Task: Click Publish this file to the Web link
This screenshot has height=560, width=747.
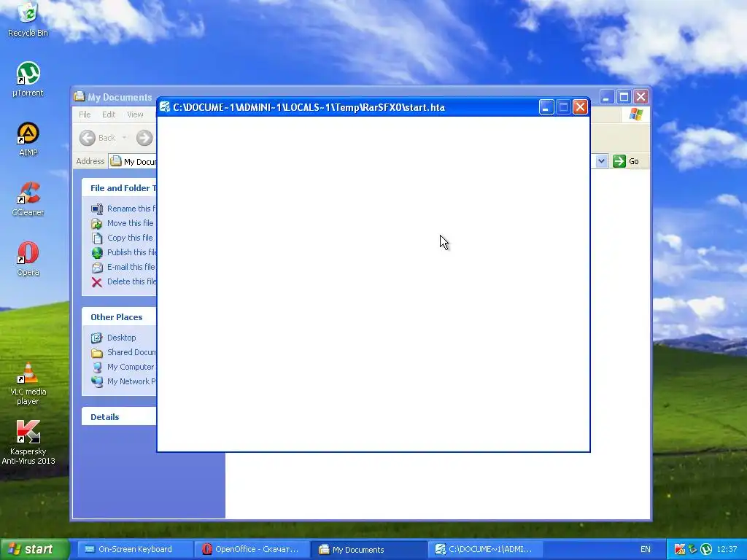Action: (x=131, y=252)
